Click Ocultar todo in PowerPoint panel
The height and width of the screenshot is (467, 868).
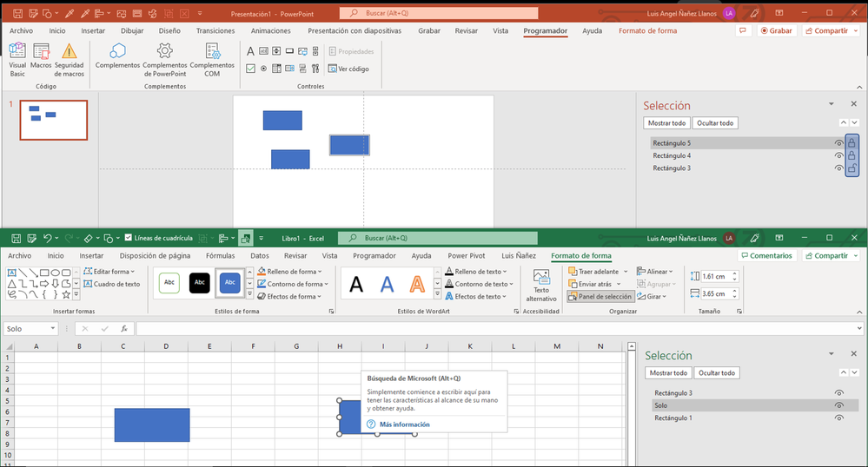(x=715, y=123)
